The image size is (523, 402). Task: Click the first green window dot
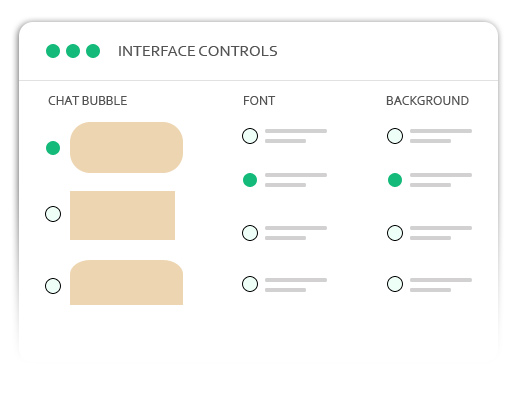[x=53, y=51]
